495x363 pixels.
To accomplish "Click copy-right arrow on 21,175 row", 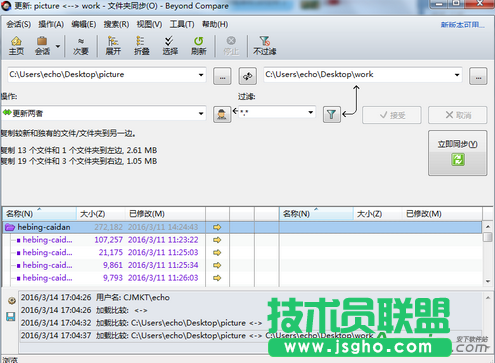I will [217, 253].
